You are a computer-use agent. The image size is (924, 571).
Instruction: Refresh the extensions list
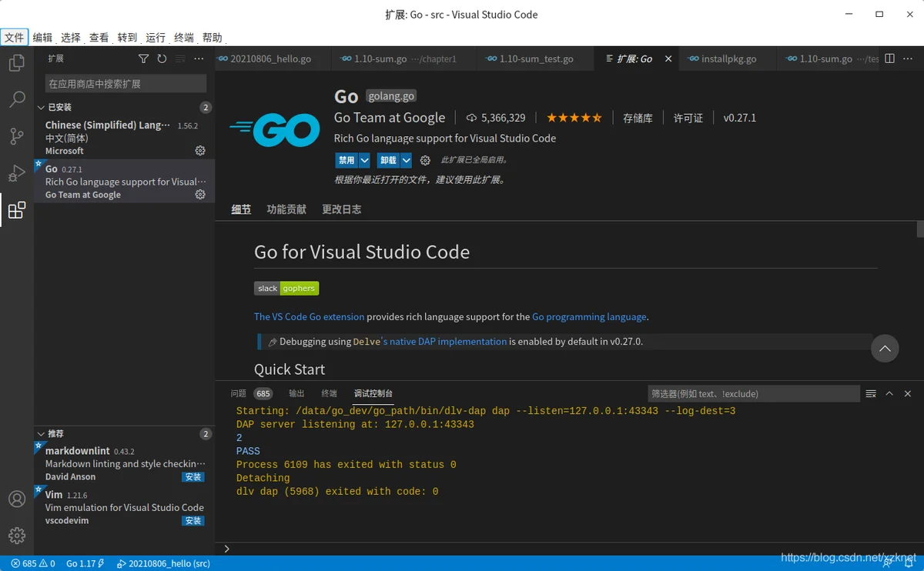(162, 58)
